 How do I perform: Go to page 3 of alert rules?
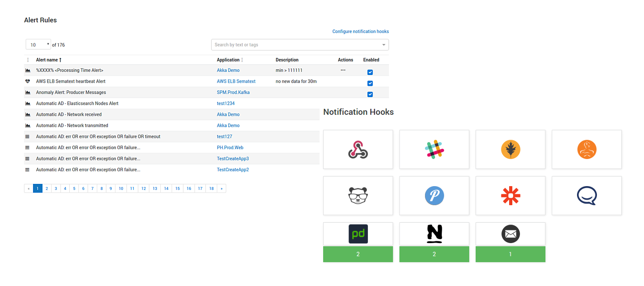tap(56, 188)
